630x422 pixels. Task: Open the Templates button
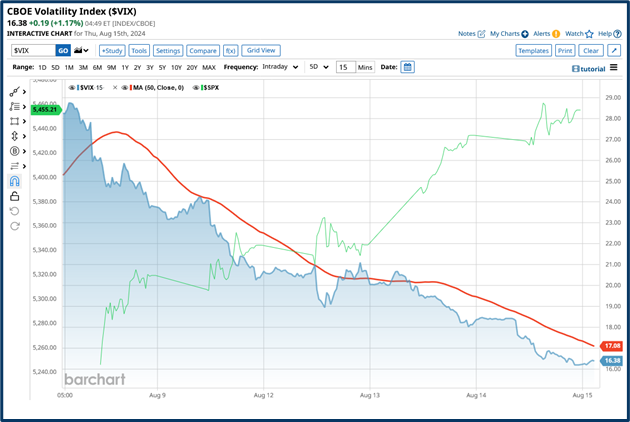[534, 51]
